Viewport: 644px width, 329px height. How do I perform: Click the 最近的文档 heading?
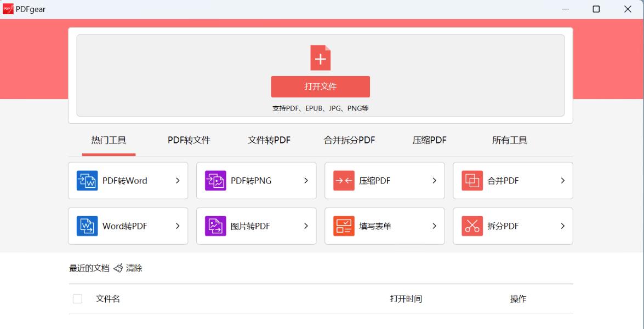(x=89, y=269)
